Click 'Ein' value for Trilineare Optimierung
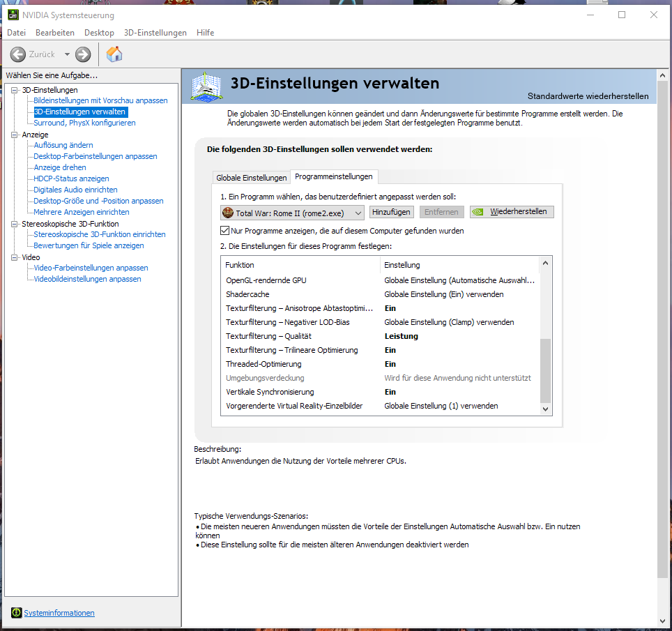Viewport: 672px width, 631px height. [x=390, y=350]
